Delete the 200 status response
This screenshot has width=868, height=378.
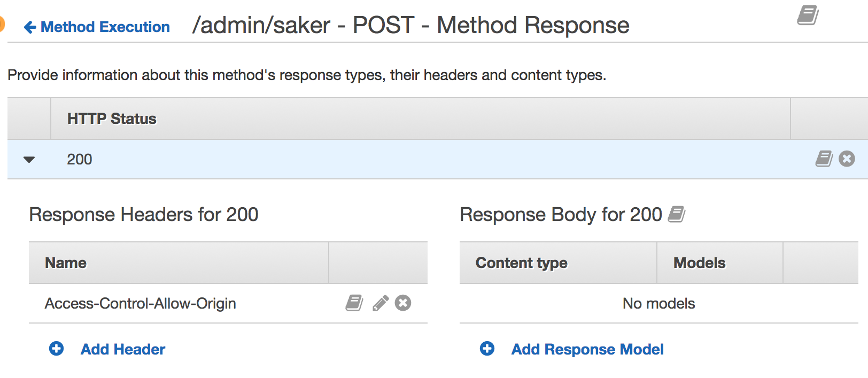point(847,159)
